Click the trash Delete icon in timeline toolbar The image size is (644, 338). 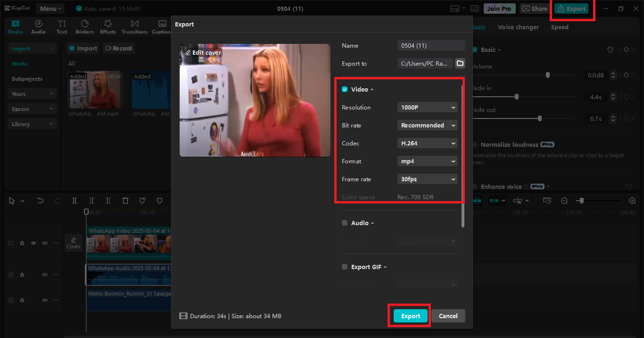click(125, 201)
